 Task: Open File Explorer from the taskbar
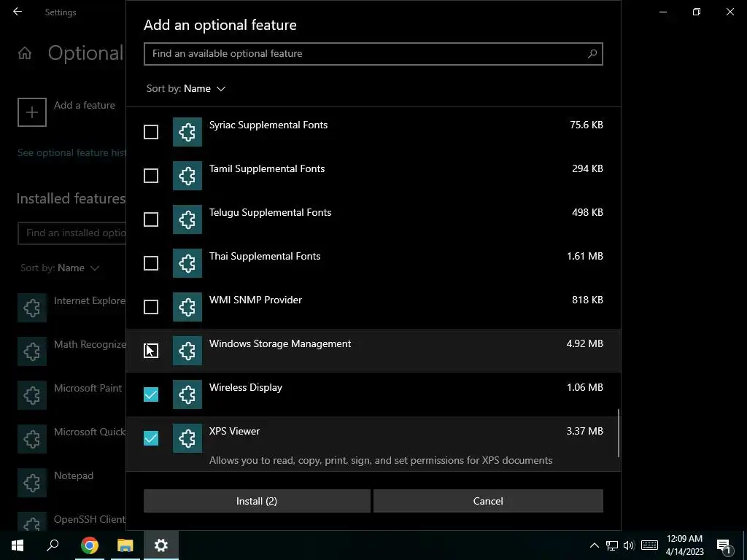point(125,545)
